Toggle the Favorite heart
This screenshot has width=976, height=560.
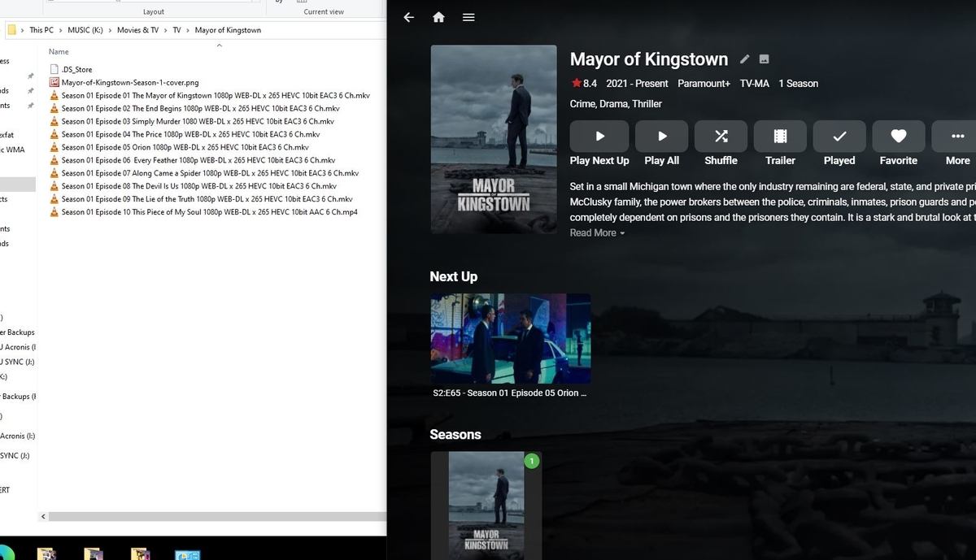point(898,137)
